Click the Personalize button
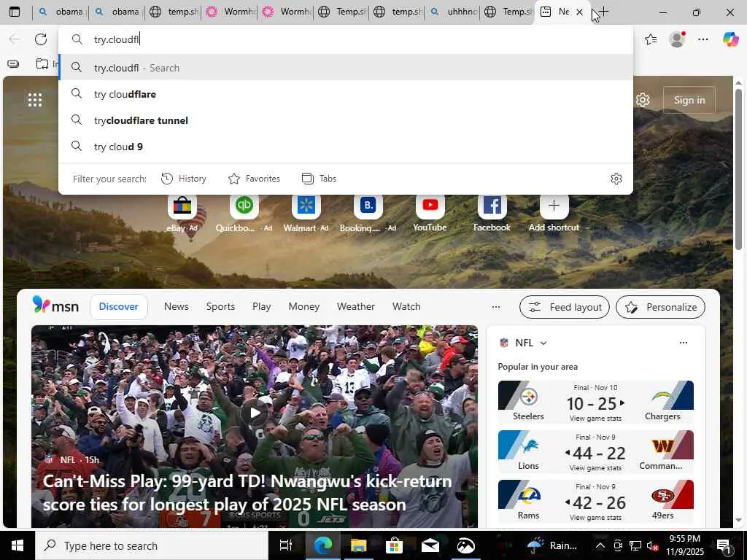 [660, 307]
